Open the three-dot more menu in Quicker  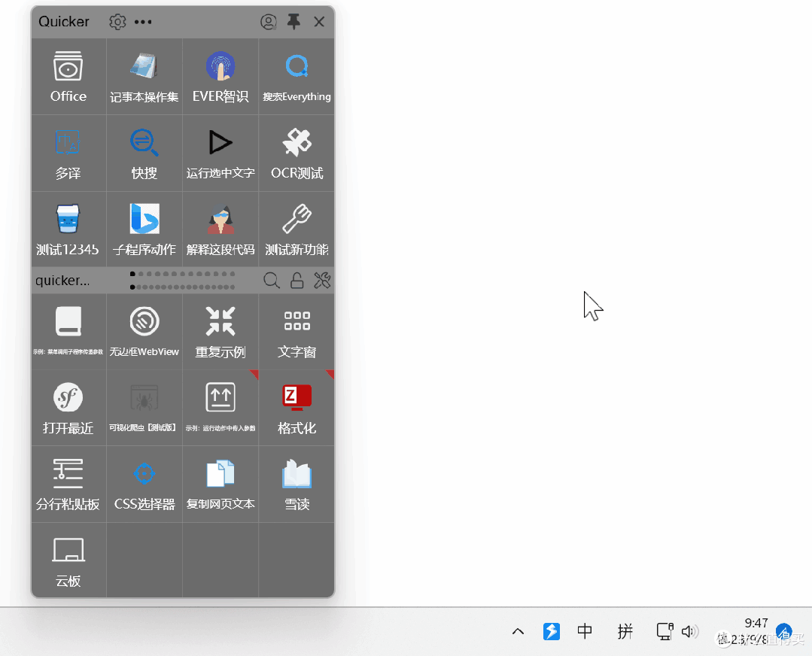pos(143,22)
